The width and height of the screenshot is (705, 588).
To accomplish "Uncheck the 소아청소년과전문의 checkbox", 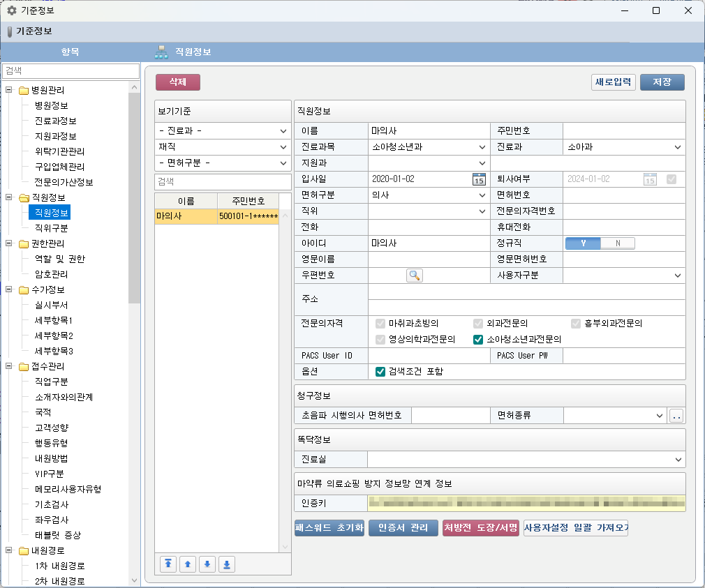I will click(478, 340).
